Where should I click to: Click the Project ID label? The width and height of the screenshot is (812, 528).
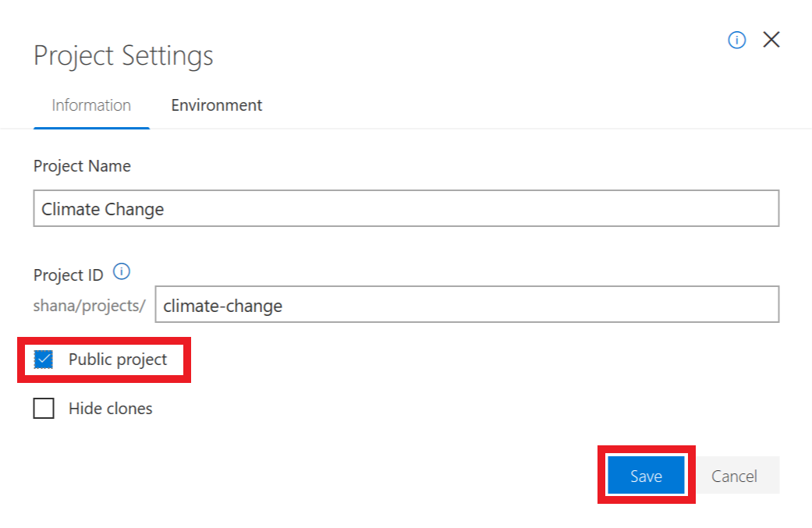pyautogui.click(x=69, y=275)
